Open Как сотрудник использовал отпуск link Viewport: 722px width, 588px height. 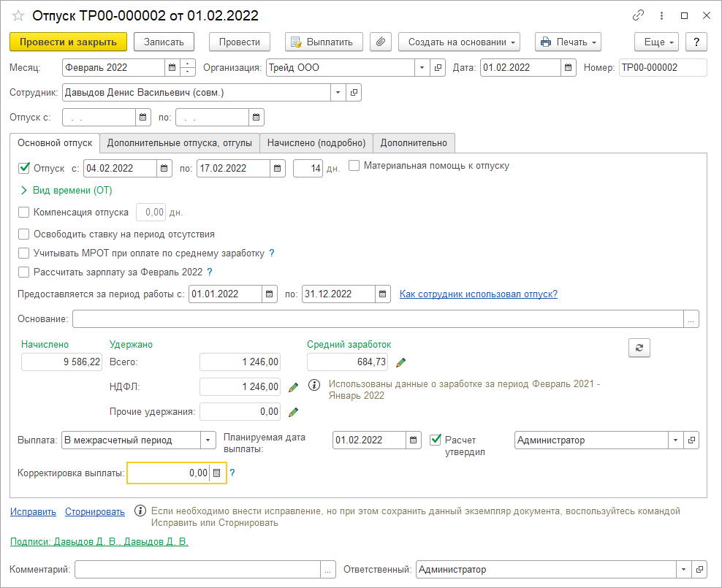[478, 294]
